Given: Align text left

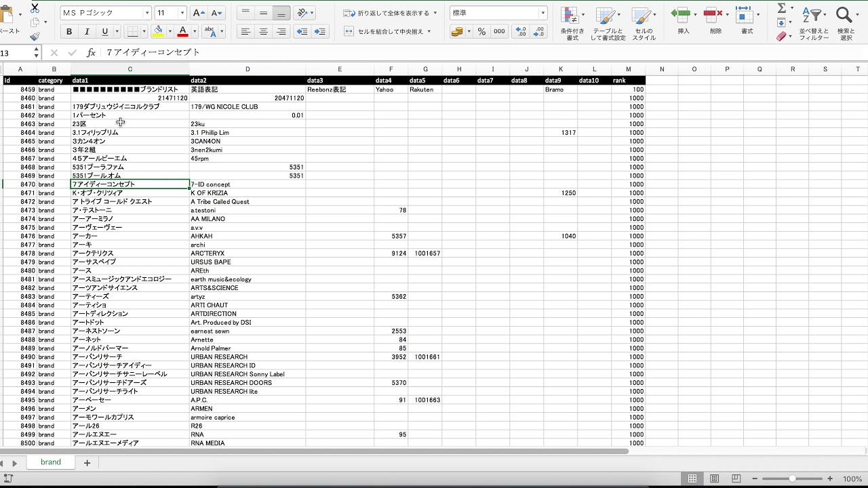Looking at the screenshot, I should [245, 32].
